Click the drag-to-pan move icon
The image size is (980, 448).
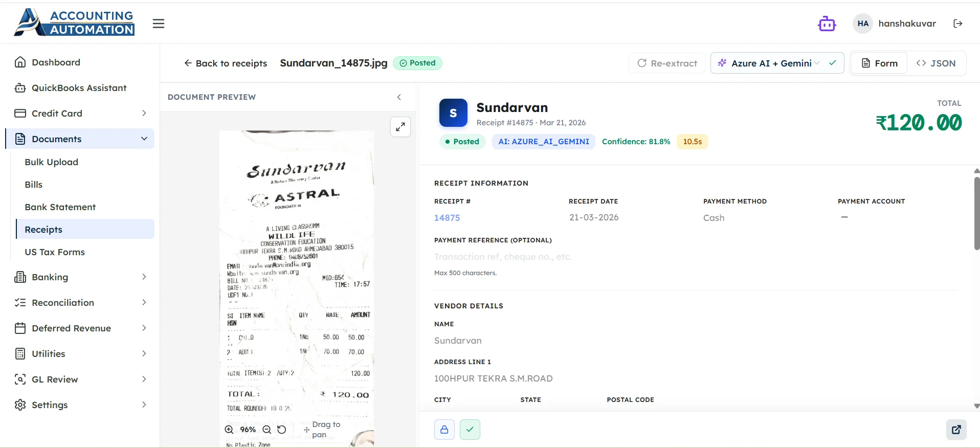click(306, 430)
